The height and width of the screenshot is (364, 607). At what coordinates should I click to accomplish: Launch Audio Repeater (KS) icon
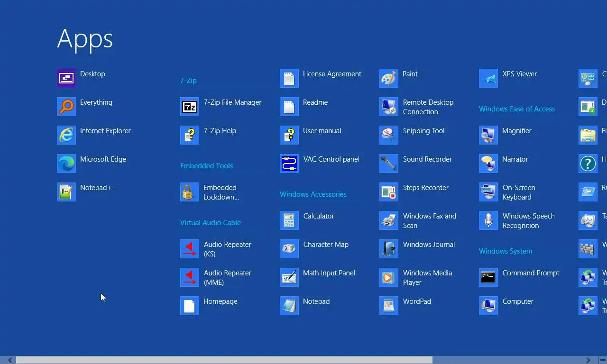[190, 249]
